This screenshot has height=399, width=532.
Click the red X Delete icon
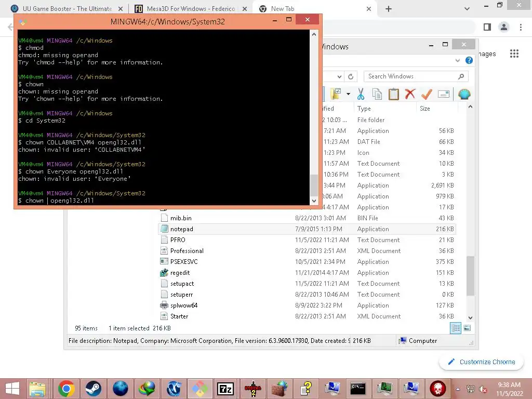(x=410, y=94)
